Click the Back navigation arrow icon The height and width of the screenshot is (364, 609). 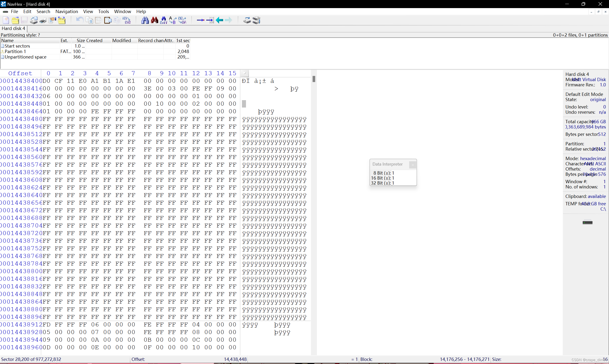tap(220, 20)
